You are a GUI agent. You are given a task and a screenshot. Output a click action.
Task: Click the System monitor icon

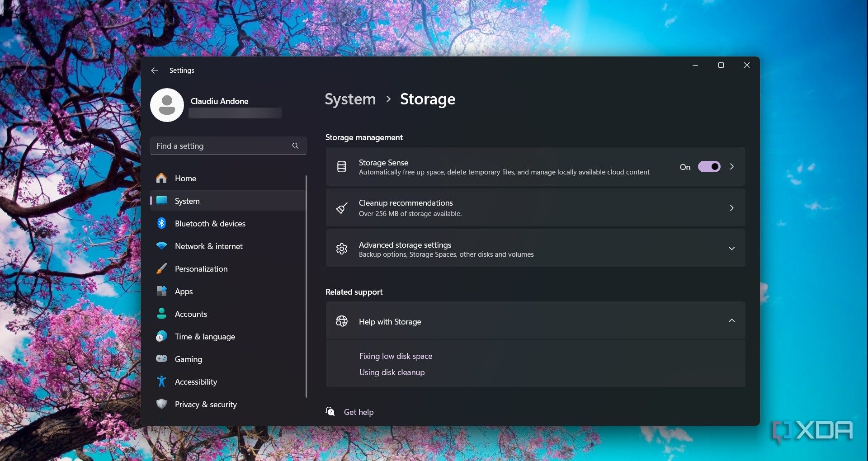[161, 201]
